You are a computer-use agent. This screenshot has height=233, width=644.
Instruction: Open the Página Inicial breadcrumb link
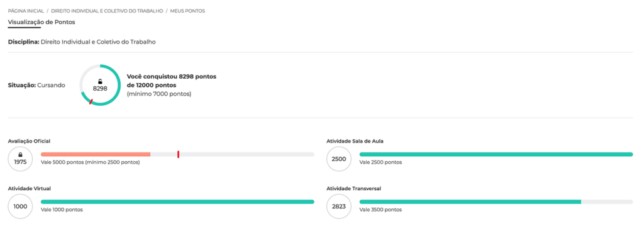(26, 11)
